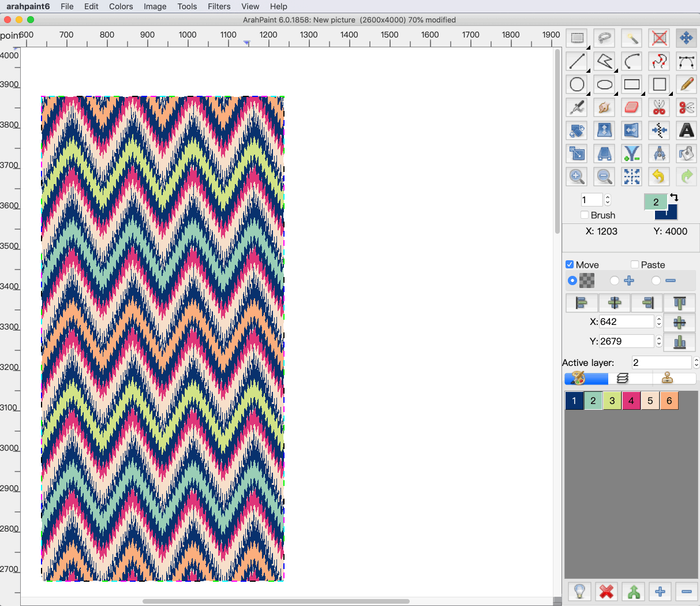Open the File menu
The image size is (700, 606).
(x=67, y=6)
